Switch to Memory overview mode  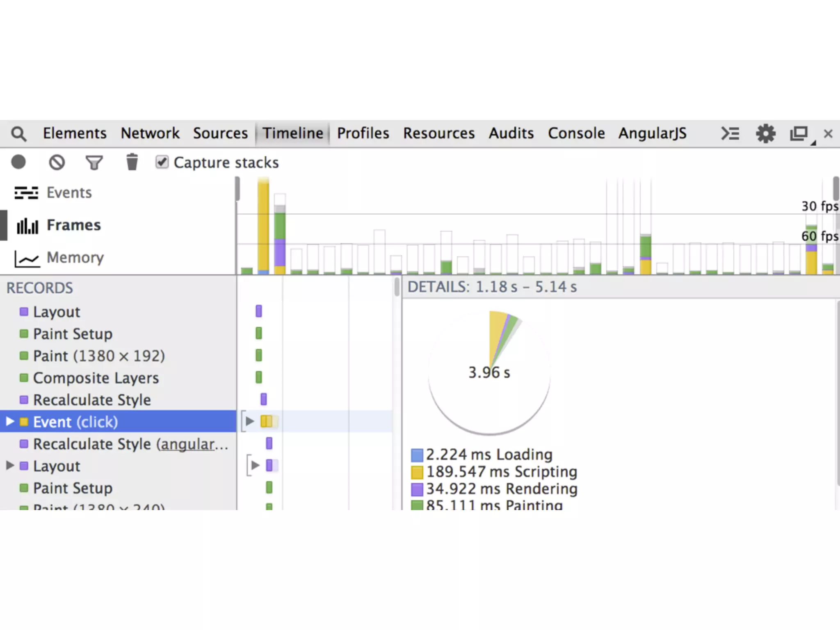[x=75, y=258]
